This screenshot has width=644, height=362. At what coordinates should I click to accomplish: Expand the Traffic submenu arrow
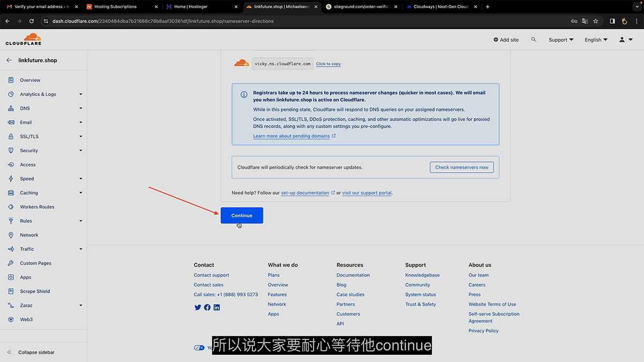pos(80,249)
